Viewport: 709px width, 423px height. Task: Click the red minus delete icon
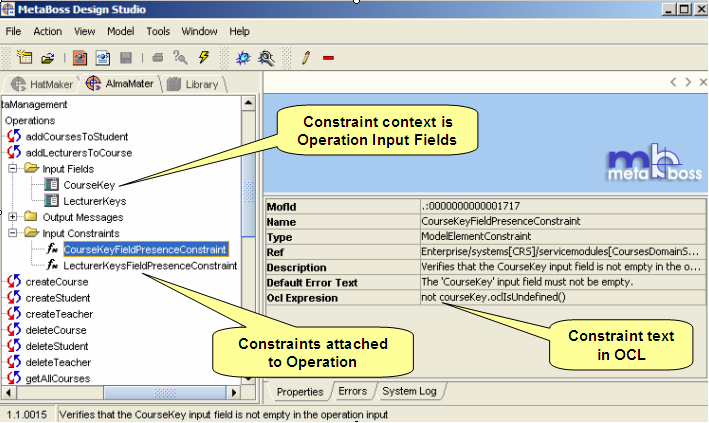click(329, 58)
